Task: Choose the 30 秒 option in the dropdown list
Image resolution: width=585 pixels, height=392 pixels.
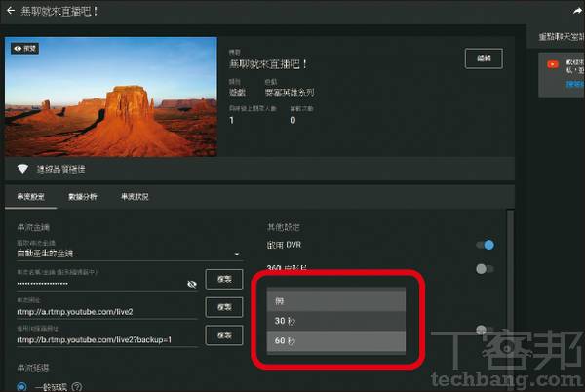Action: [336, 321]
